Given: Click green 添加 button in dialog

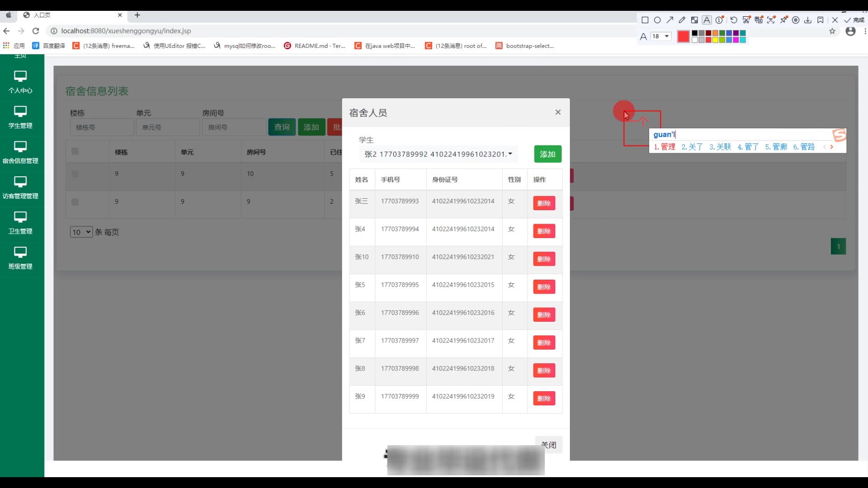Looking at the screenshot, I should [547, 154].
